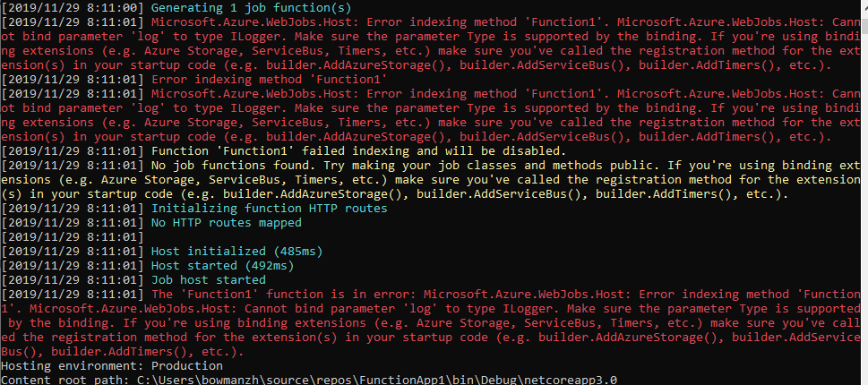Click the timestamp before 'Job host started'
This screenshot has height=385, width=868.
(x=72, y=279)
